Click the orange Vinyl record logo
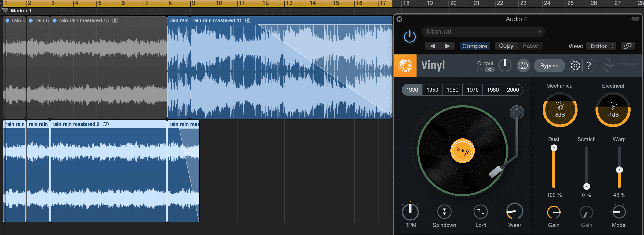644x235 pixels. pyautogui.click(x=405, y=66)
